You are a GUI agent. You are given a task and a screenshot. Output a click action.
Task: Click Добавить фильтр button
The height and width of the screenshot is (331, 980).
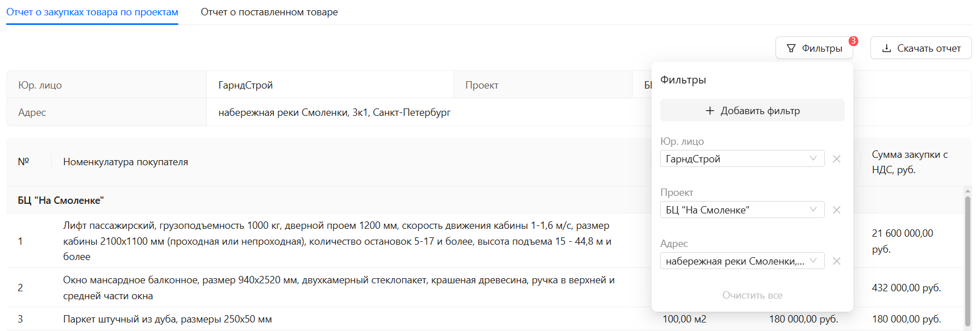coord(752,111)
